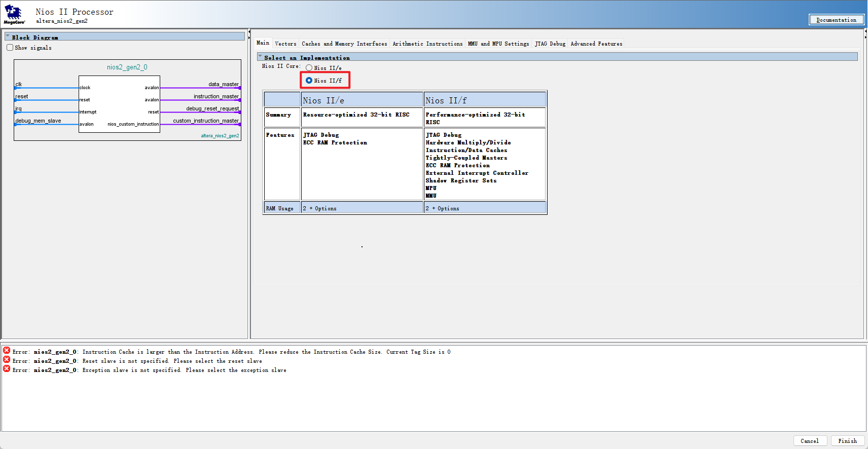Click the Shadow Register Sets feature text
Image resolution: width=868 pixels, height=449 pixels.
pyautogui.click(x=461, y=180)
